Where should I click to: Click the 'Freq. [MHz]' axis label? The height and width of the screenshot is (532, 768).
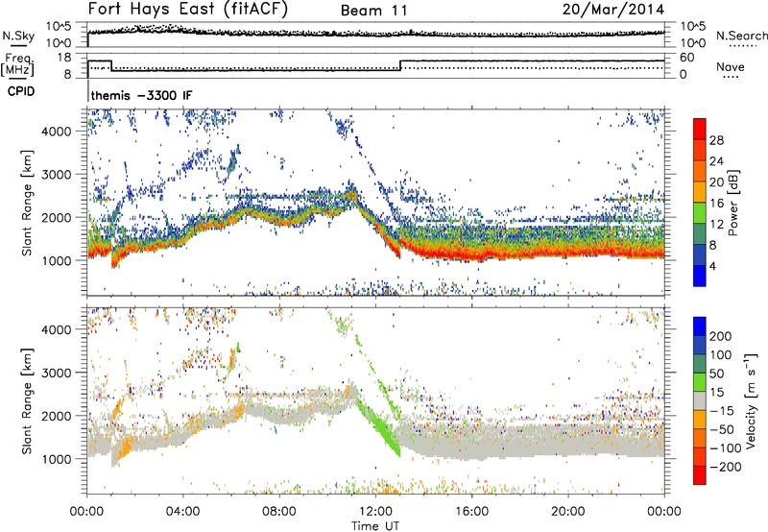coord(17,64)
